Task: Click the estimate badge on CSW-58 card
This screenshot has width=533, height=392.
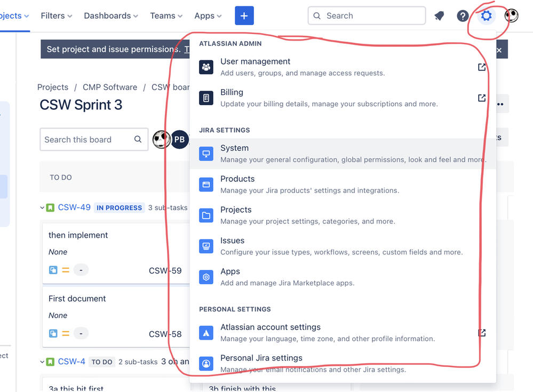Action: [x=81, y=333]
